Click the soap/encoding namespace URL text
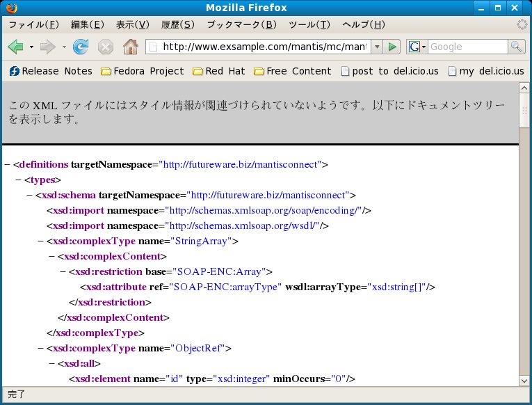The width and height of the screenshot is (532, 405). [x=264, y=210]
